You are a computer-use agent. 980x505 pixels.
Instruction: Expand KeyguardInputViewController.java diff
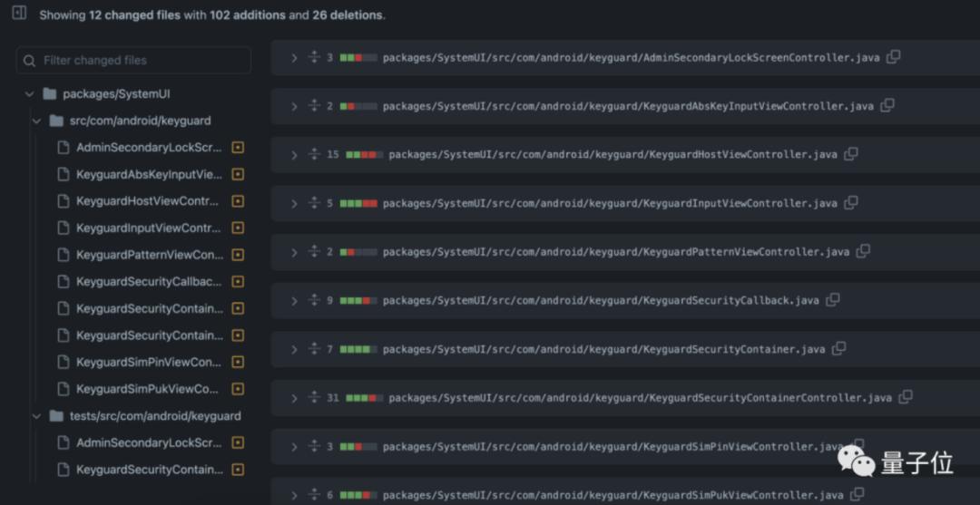pos(294,204)
